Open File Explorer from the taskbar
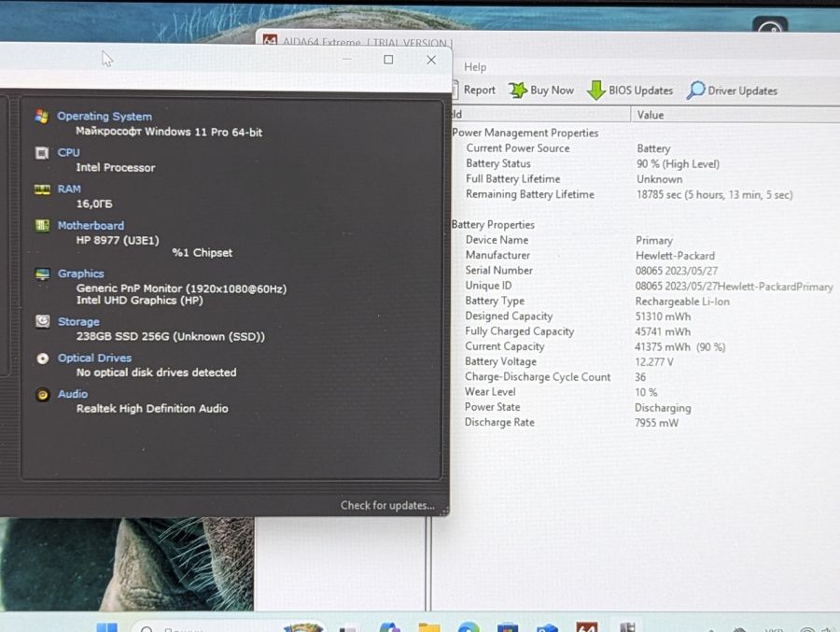 (429, 627)
